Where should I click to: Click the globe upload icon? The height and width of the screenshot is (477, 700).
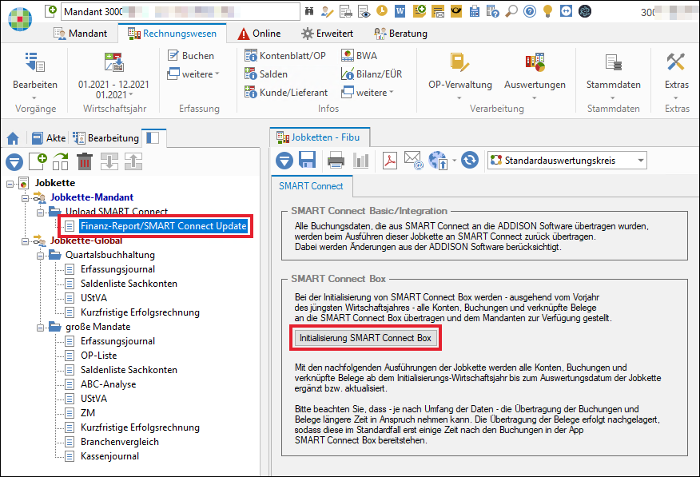tap(438, 160)
